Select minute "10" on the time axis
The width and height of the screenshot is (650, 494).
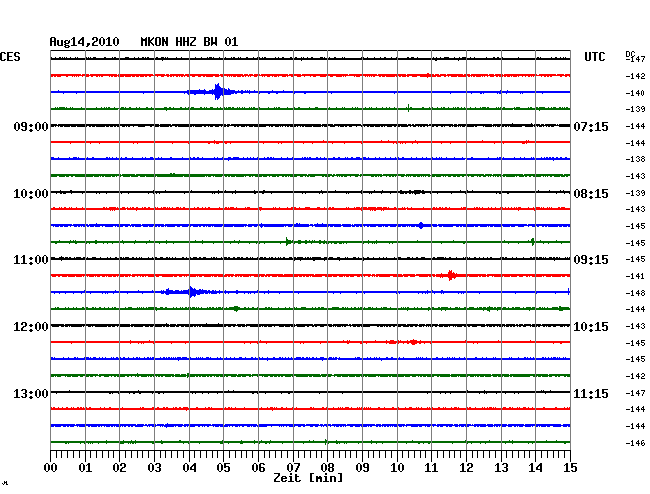(397, 467)
